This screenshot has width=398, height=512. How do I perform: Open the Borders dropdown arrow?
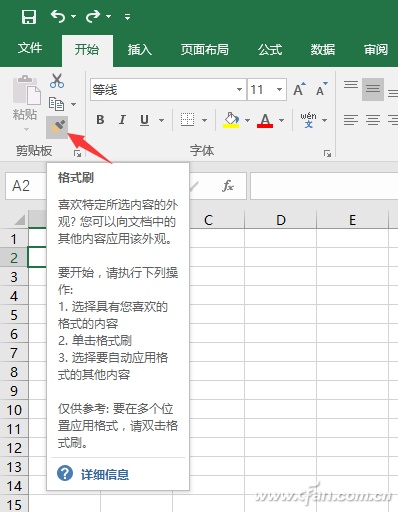[204, 120]
